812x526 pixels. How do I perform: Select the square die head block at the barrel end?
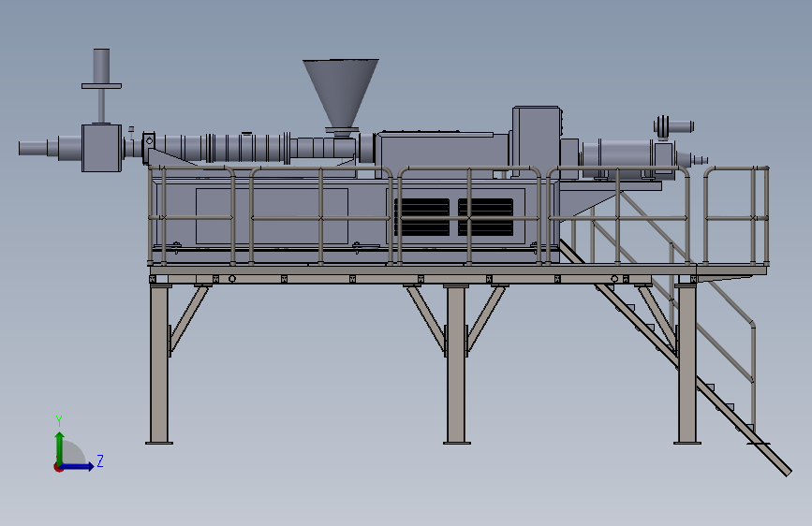coord(101,148)
